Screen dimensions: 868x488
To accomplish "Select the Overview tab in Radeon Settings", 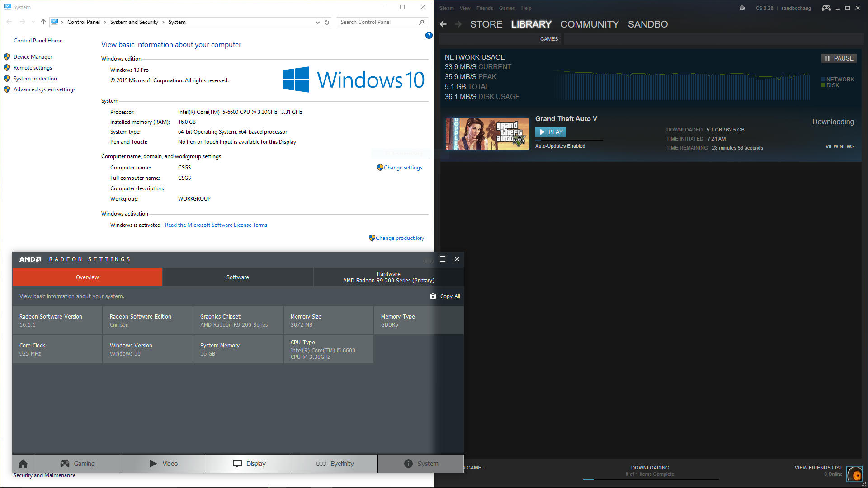I will pos(87,277).
